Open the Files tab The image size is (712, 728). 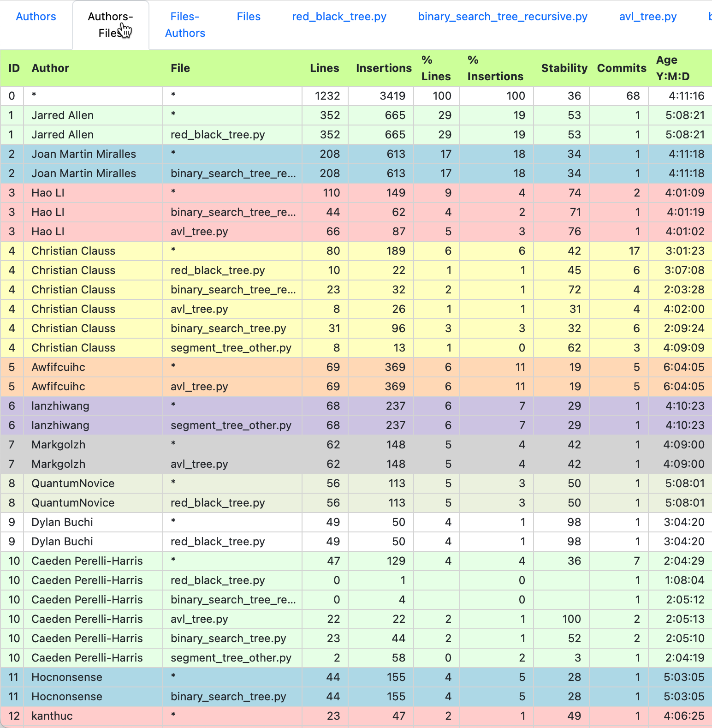[249, 17]
